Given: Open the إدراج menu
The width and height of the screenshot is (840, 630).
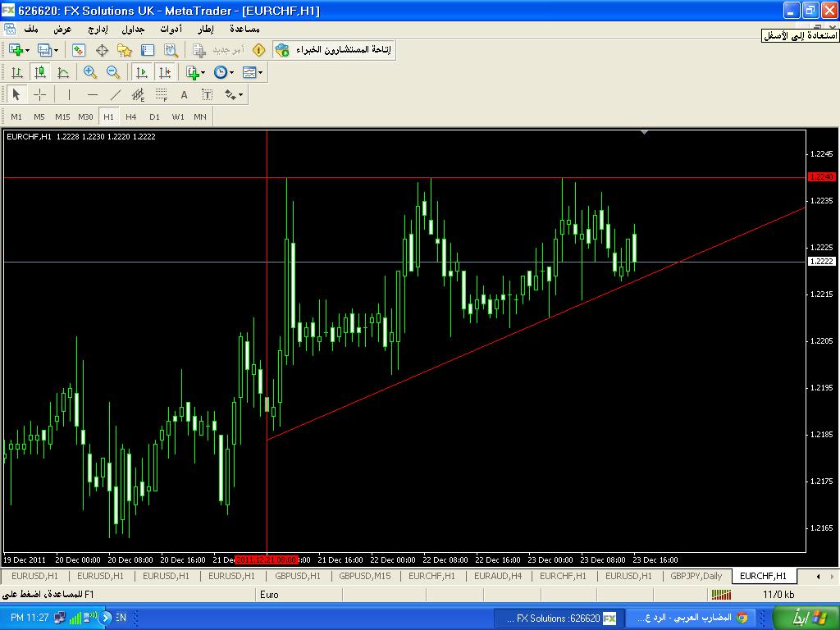Looking at the screenshot, I should 98,29.
